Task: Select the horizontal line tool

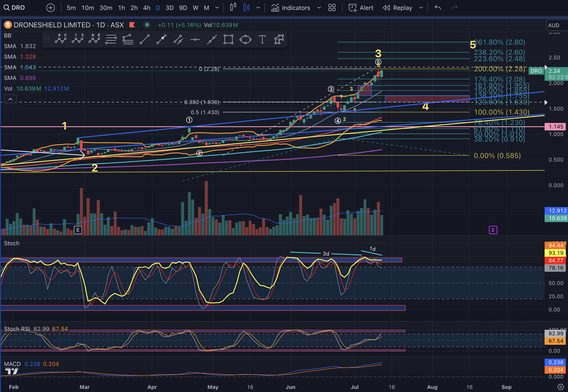Action: [195, 39]
